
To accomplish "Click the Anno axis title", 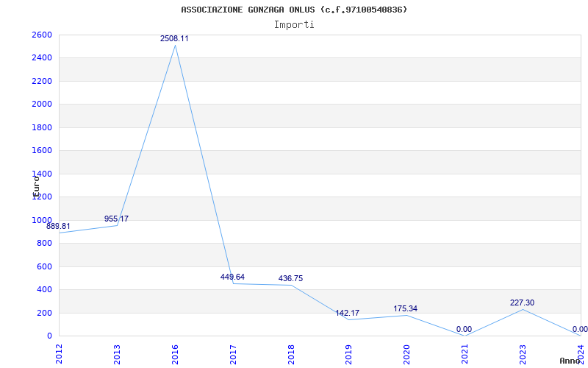I will (570, 361).
